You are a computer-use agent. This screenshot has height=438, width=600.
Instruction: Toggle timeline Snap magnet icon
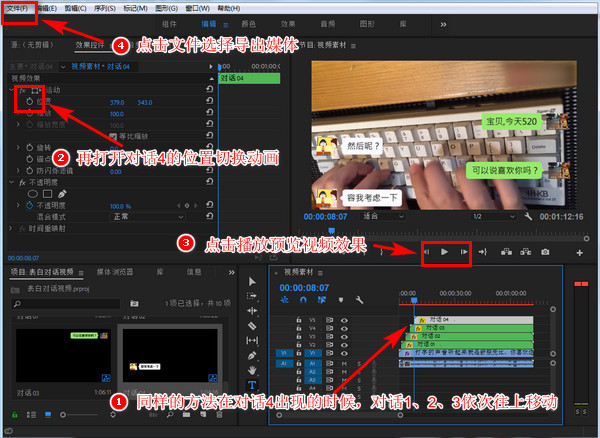click(x=303, y=300)
